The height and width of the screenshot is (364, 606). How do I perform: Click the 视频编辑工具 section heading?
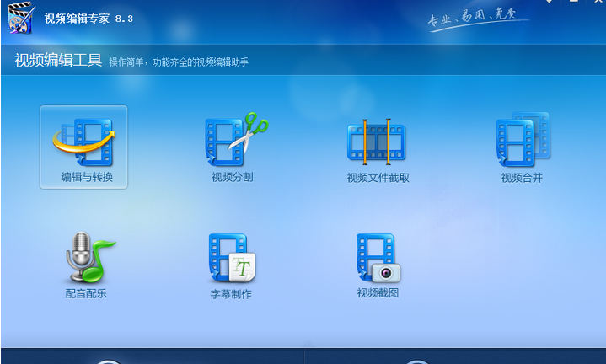[58, 61]
